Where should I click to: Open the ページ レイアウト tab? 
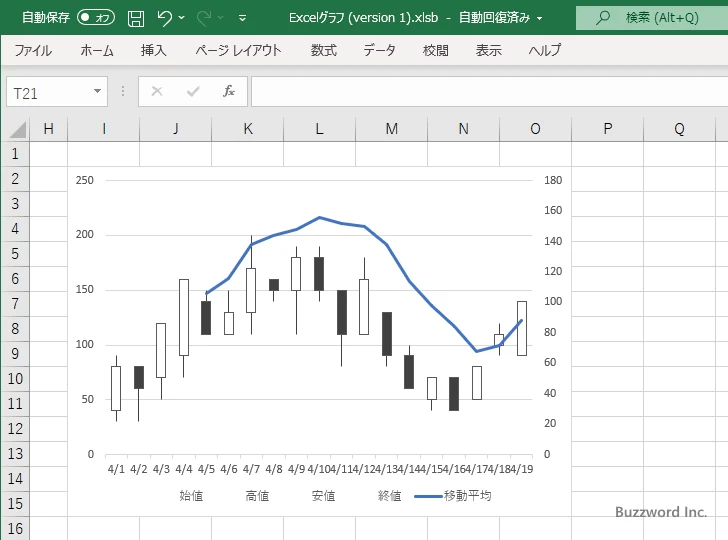tap(238, 50)
